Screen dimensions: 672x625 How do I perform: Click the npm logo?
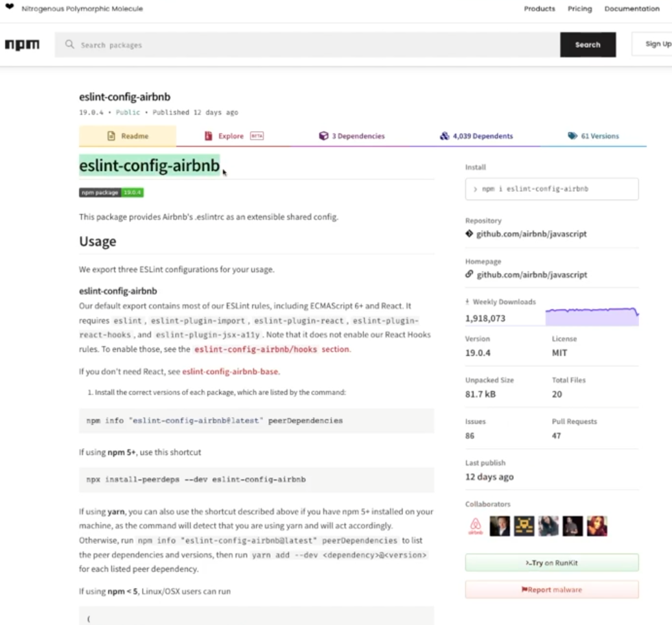22,45
